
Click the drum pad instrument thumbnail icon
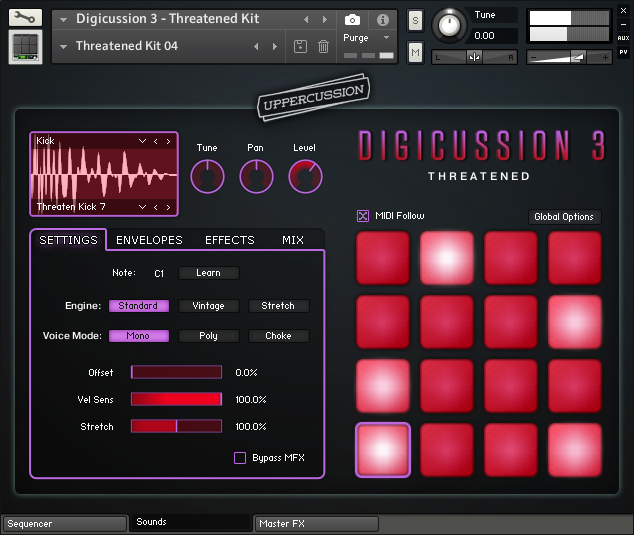point(25,47)
